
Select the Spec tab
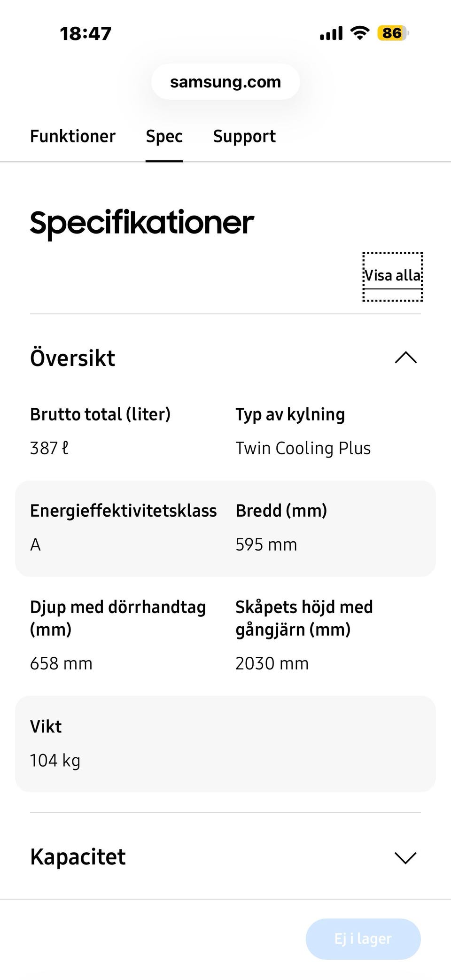pyautogui.click(x=164, y=136)
